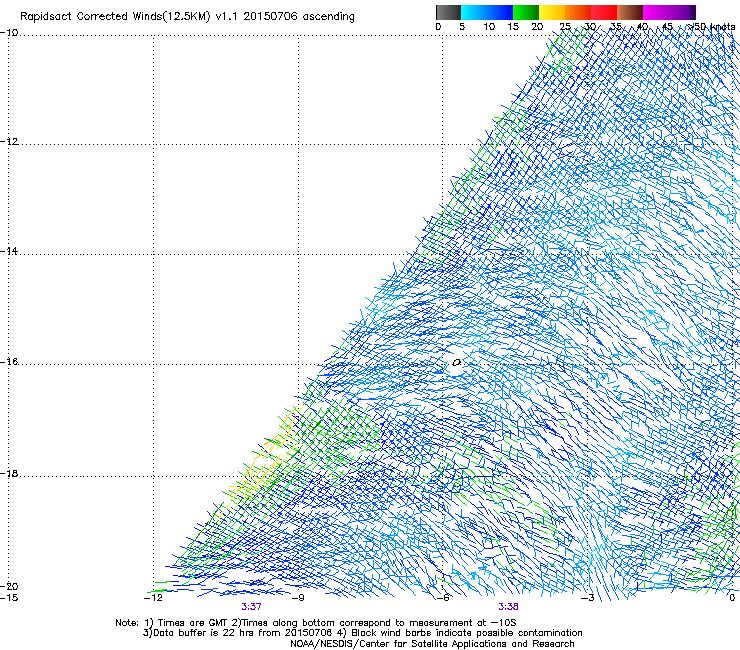This screenshot has height=650, width=740.
Task: Click the '0' longitude axis label
Action: (732, 598)
